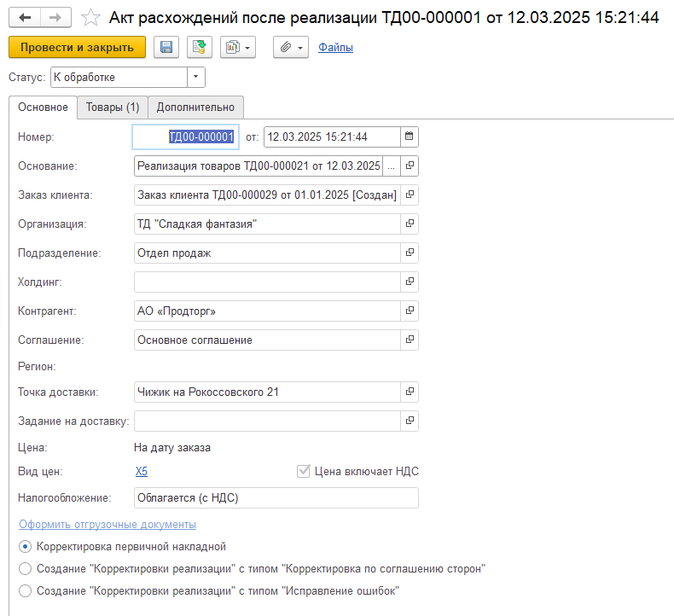The height and width of the screenshot is (616, 674).
Task: Open the Контрагент record via its open icon
Action: click(x=410, y=311)
